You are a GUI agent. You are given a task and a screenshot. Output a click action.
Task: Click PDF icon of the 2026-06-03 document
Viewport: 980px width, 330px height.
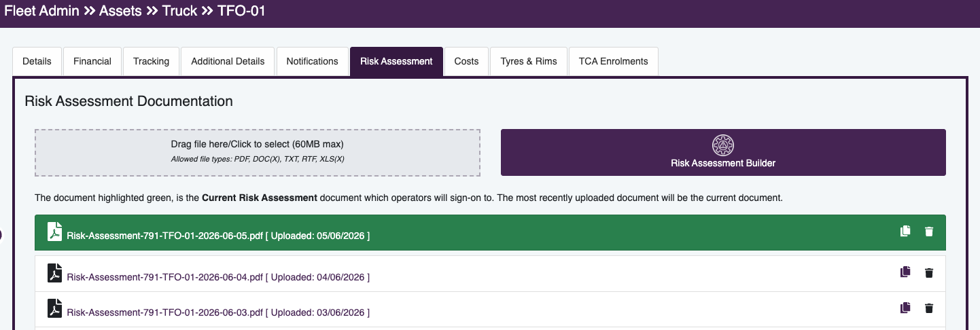[x=54, y=308]
